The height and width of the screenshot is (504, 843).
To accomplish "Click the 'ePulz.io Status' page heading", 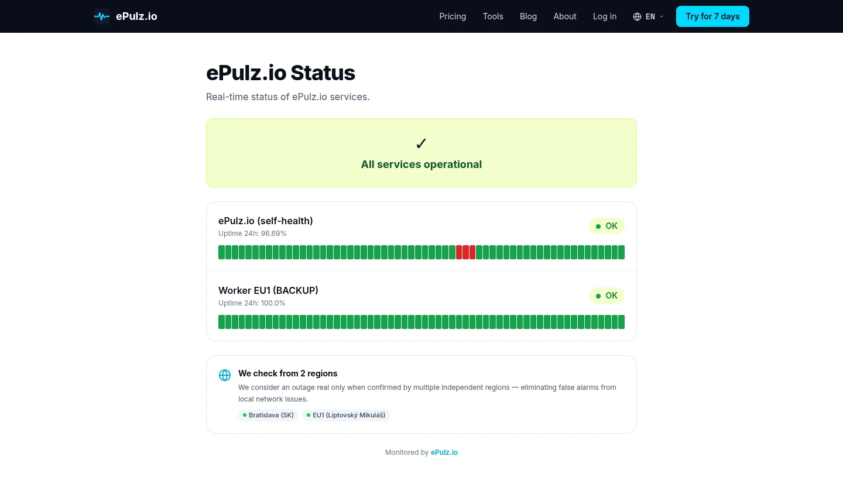I will [280, 73].
